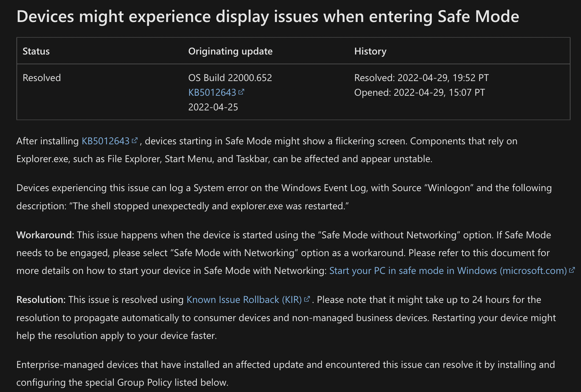Click the bold Resolution: label
This screenshot has height=392, width=581.
[x=41, y=299]
